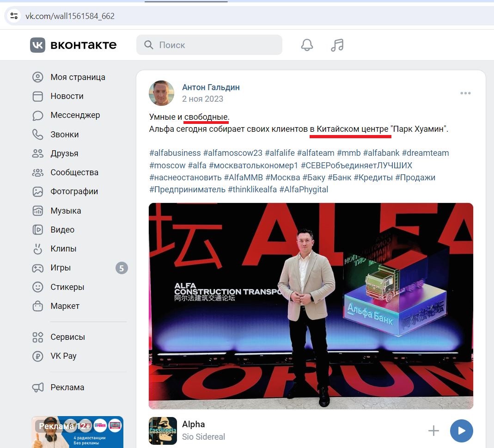This screenshot has height=448, width=494.
Task: Click the Сервисы grid icon
Action: [x=38, y=337]
